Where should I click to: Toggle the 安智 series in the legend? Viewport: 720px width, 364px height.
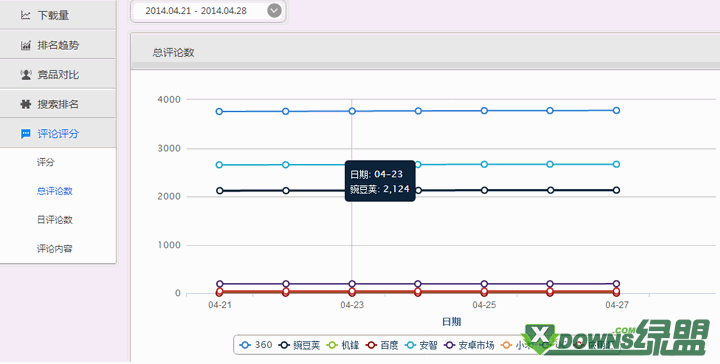[421, 345]
